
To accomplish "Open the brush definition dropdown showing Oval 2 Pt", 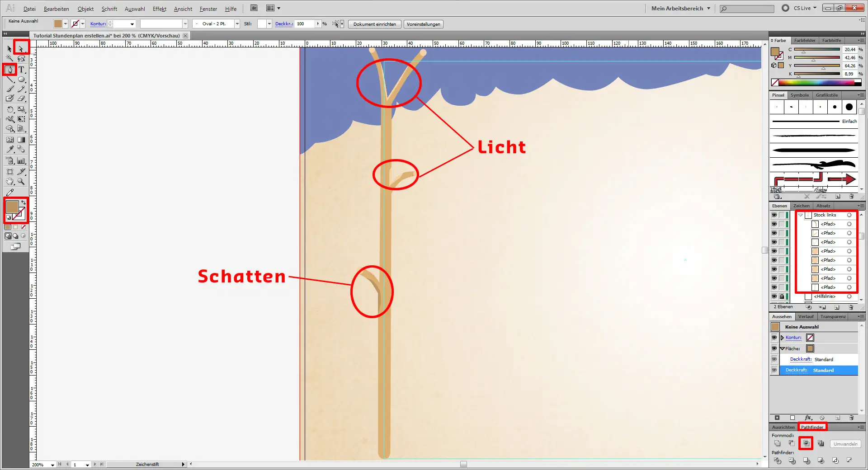I will 237,23.
